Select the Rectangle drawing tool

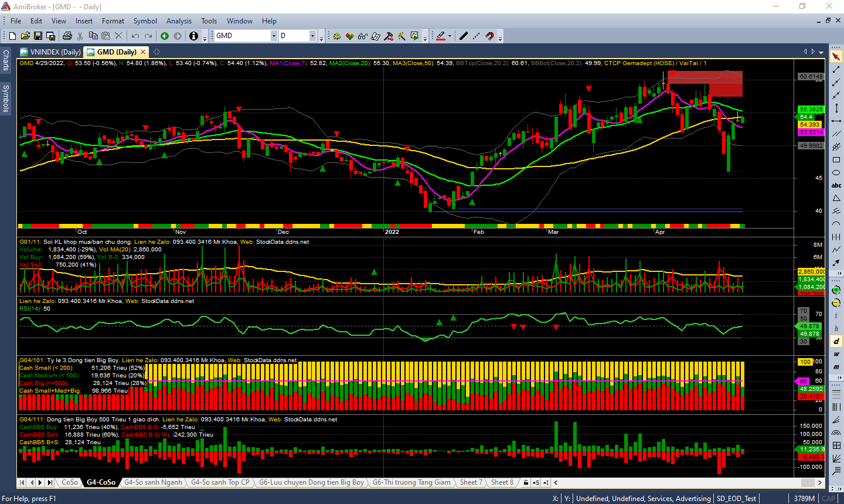click(x=836, y=159)
